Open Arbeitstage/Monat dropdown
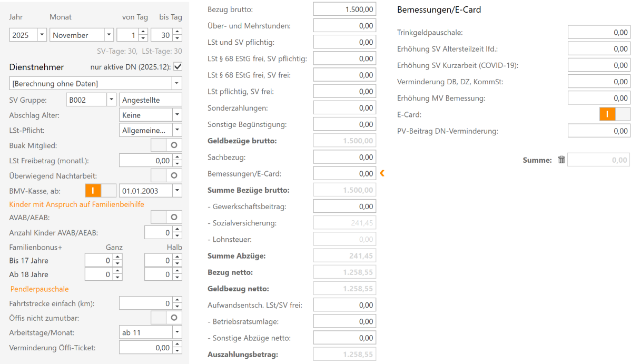 tap(176, 332)
